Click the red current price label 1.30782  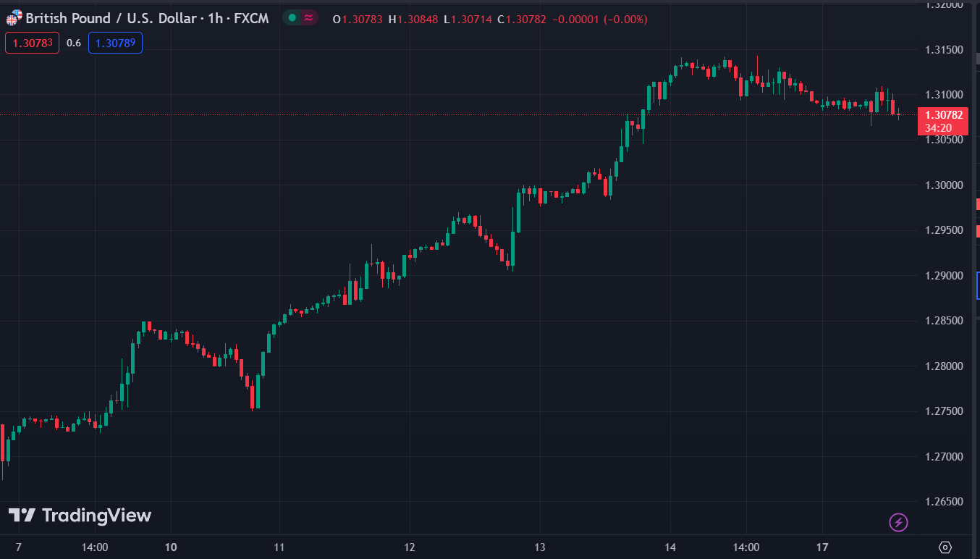tap(942, 115)
